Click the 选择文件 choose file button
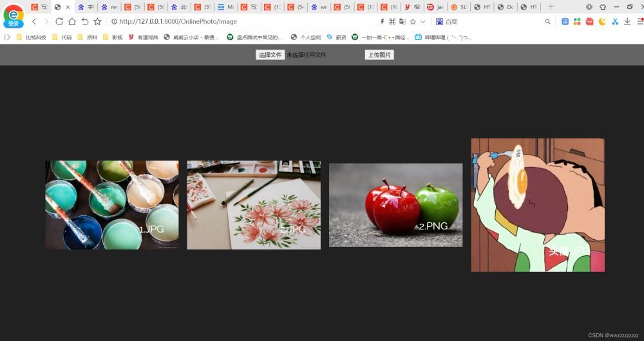 tap(270, 55)
